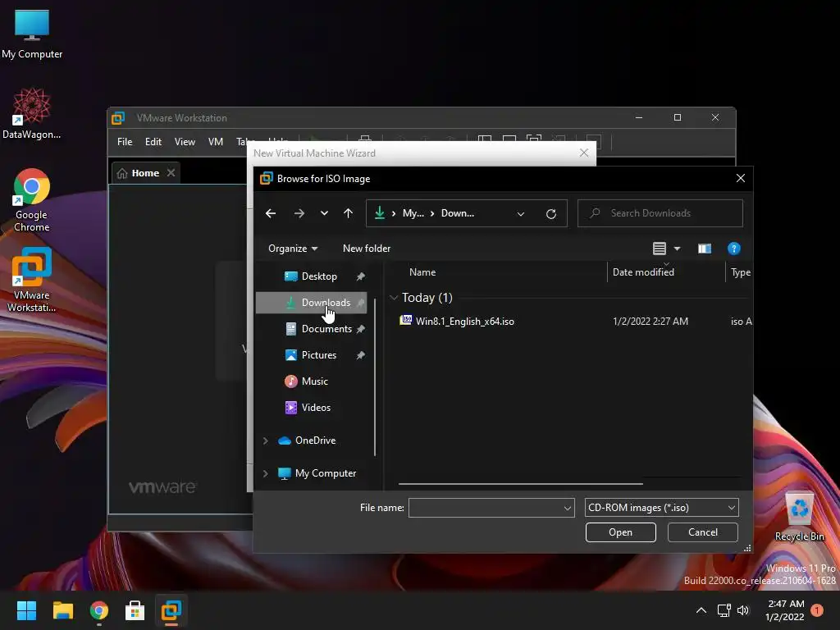Open the File name dropdown arrow
The width and height of the screenshot is (840, 630).
(568, 508)
